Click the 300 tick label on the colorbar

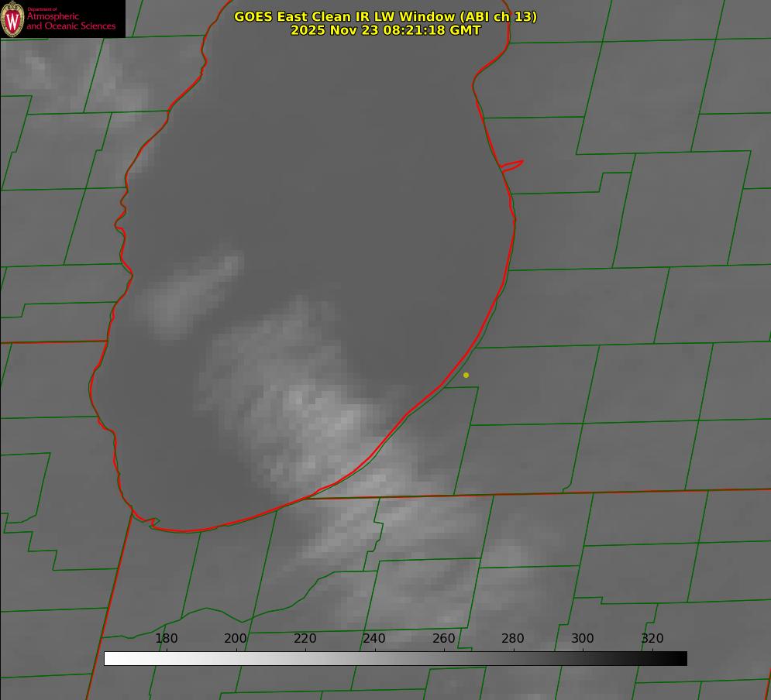pyautogui.click(x=583, y=638)
